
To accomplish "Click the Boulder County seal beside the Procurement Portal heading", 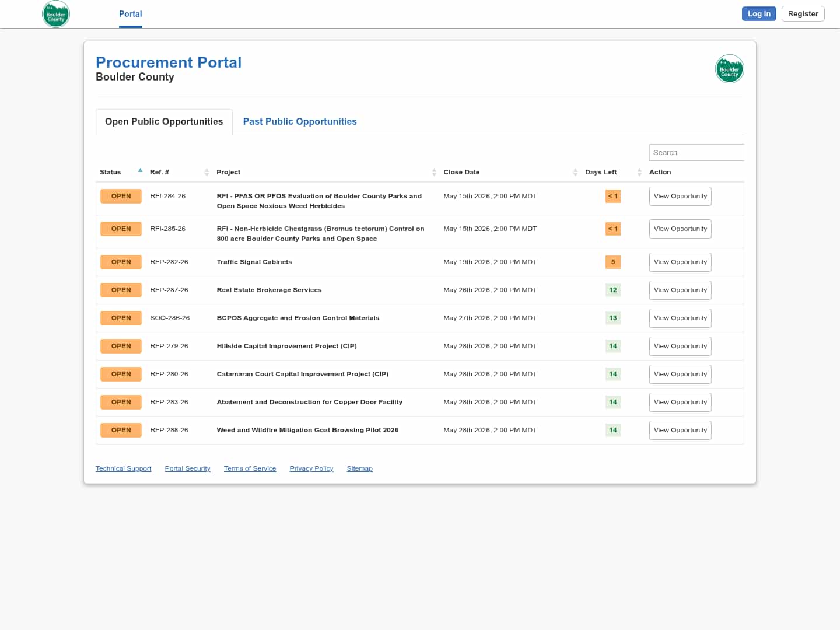I will 730,69.
